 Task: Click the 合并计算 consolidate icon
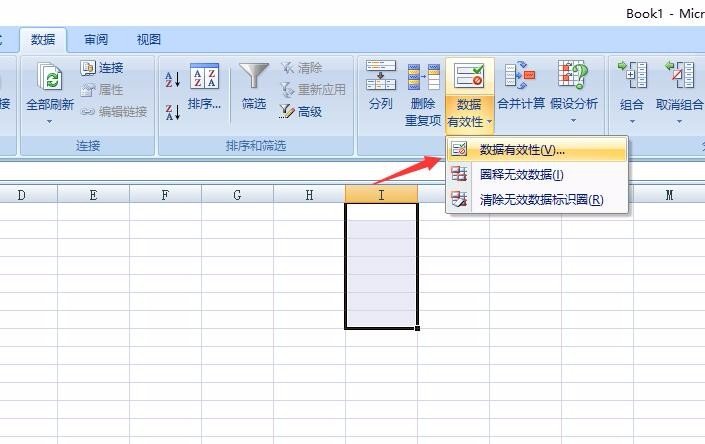click(521, 88)
